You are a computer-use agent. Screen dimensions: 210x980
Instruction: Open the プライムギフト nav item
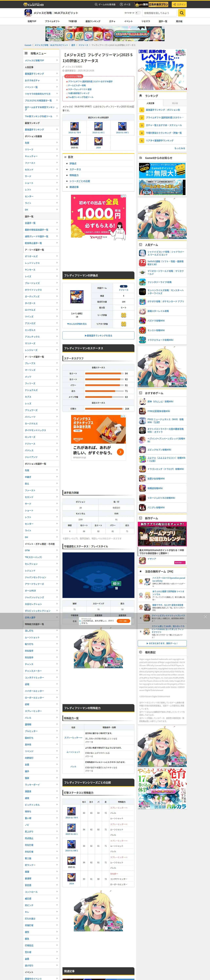tap(52, 21)
